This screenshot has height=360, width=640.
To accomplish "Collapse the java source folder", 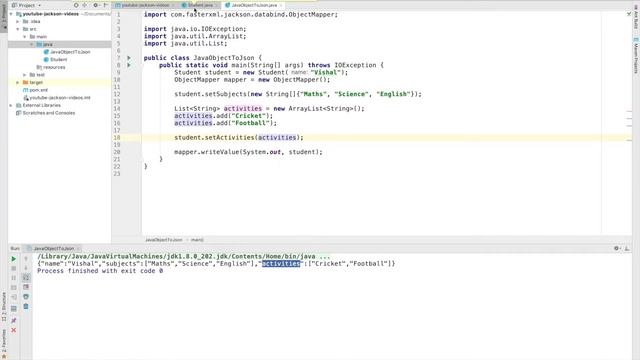I will pos(32,44).
